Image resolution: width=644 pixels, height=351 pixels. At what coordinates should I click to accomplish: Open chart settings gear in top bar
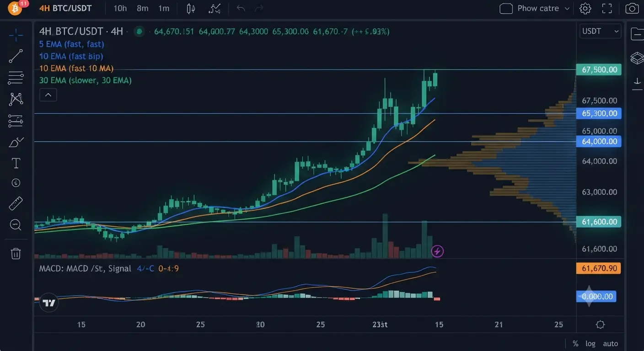[585, 8]
